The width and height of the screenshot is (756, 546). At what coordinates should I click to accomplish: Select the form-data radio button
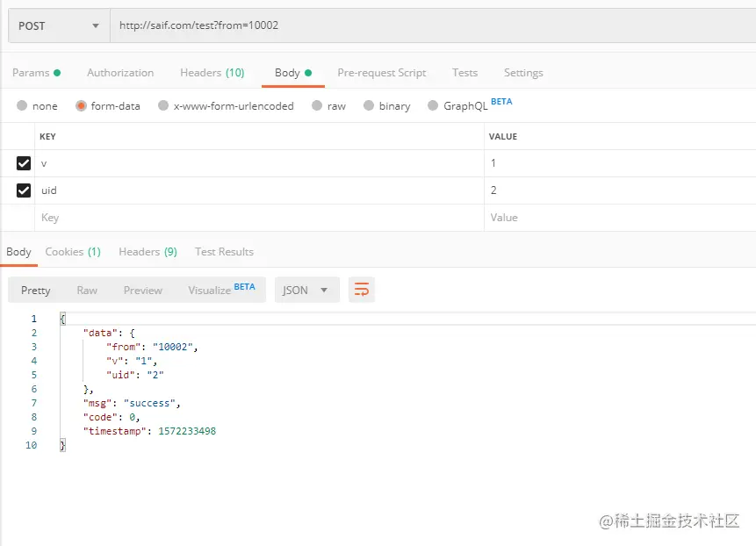[81, 105]
